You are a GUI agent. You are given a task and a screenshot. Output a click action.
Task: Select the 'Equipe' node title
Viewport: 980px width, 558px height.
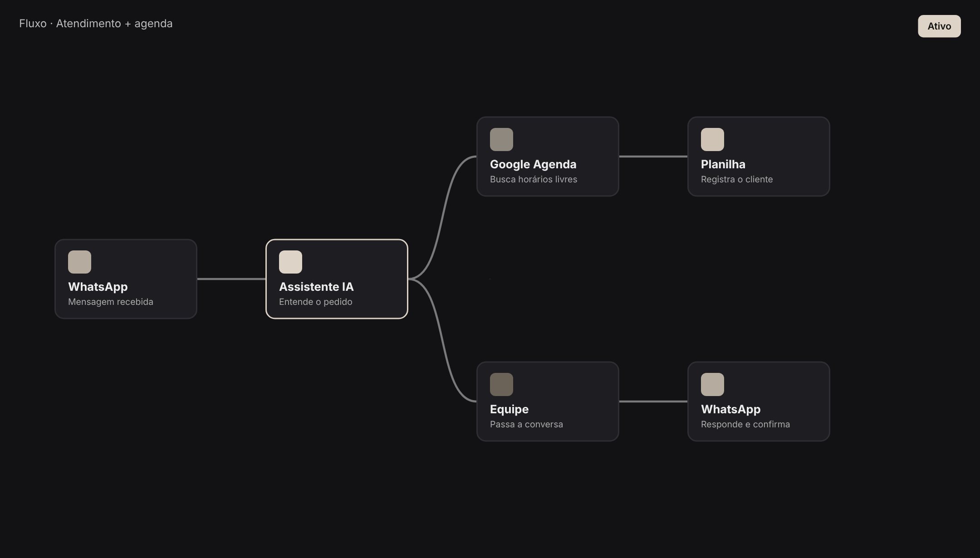[509, 409]
